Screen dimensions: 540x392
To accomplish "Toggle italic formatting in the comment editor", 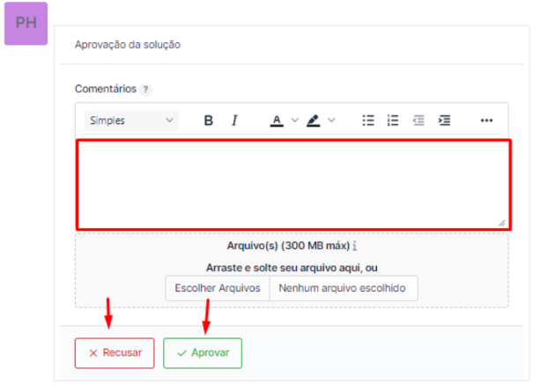I will (x=234, y=121).
